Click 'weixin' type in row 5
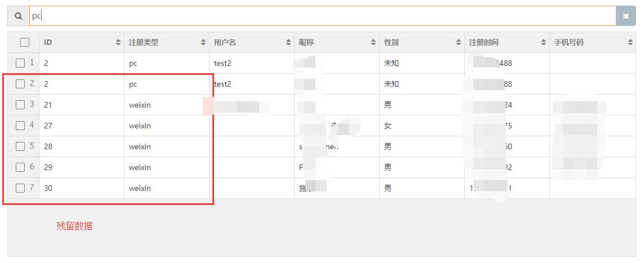The width and height of the screenshot is (644, 263). [140, 146]
